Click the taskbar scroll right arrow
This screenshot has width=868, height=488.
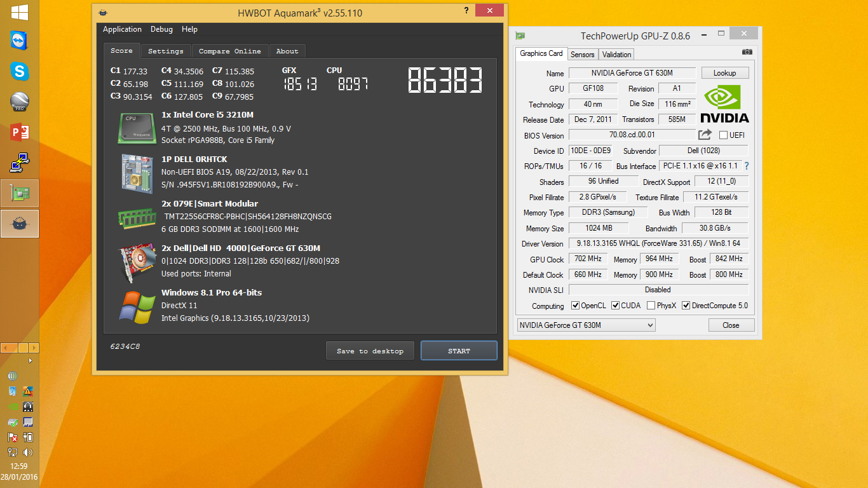click(34, 348)
